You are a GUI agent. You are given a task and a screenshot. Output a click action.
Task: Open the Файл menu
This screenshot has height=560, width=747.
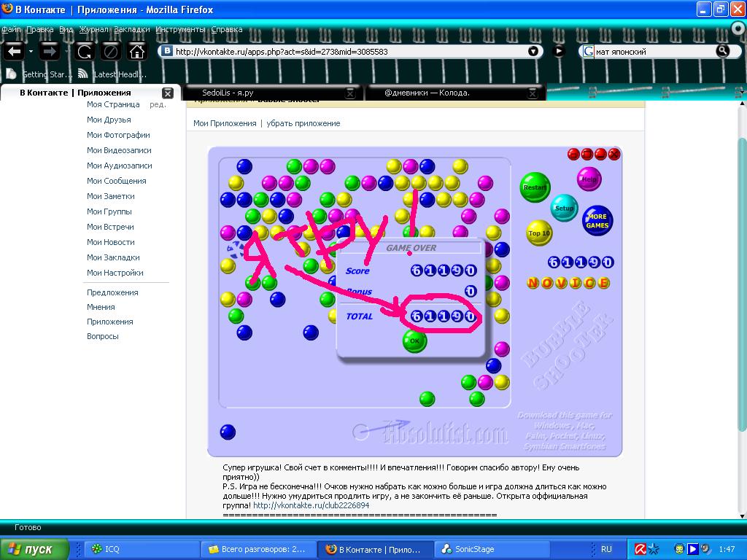click(x=11, y=29)
